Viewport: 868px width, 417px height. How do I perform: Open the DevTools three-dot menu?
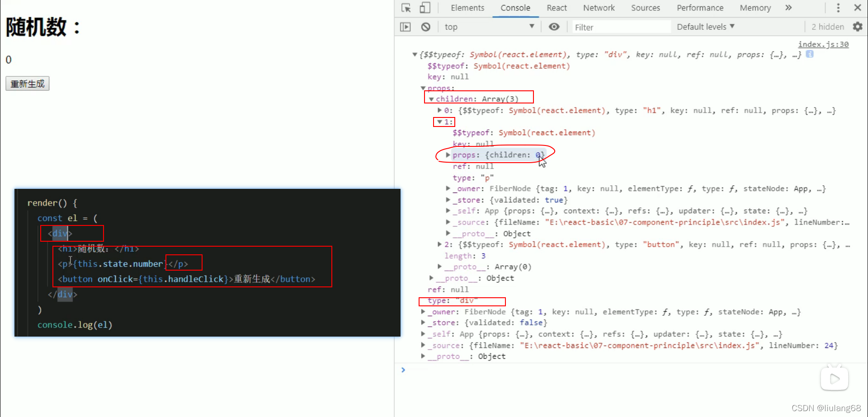tap(838, 8)
